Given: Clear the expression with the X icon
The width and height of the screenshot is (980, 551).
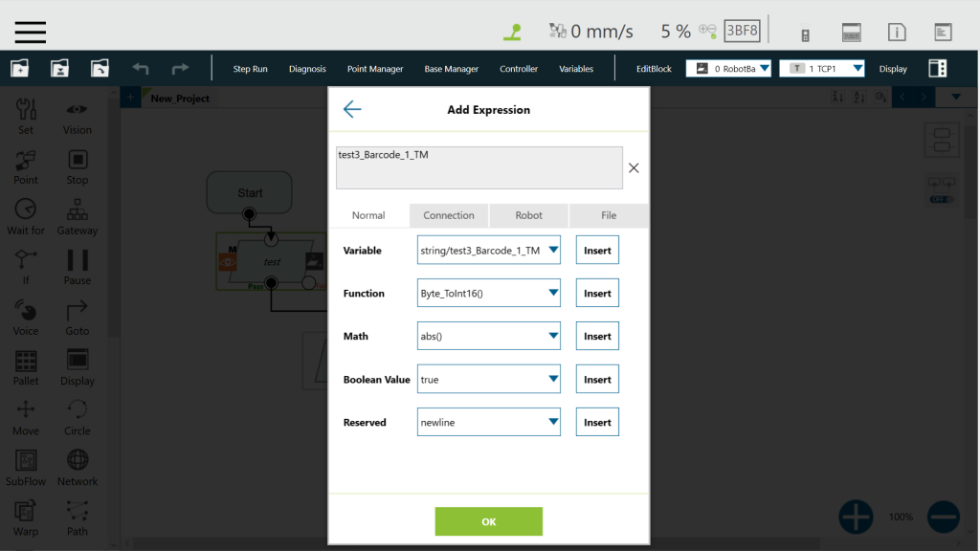Looking at the screenshot, I should [634, 168].
